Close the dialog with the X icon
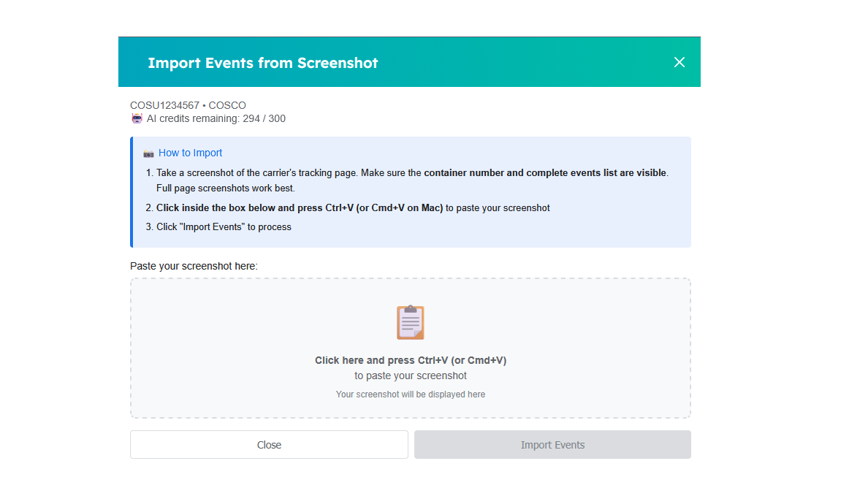This screenshot has height=488, width=868. coord(679,62)
